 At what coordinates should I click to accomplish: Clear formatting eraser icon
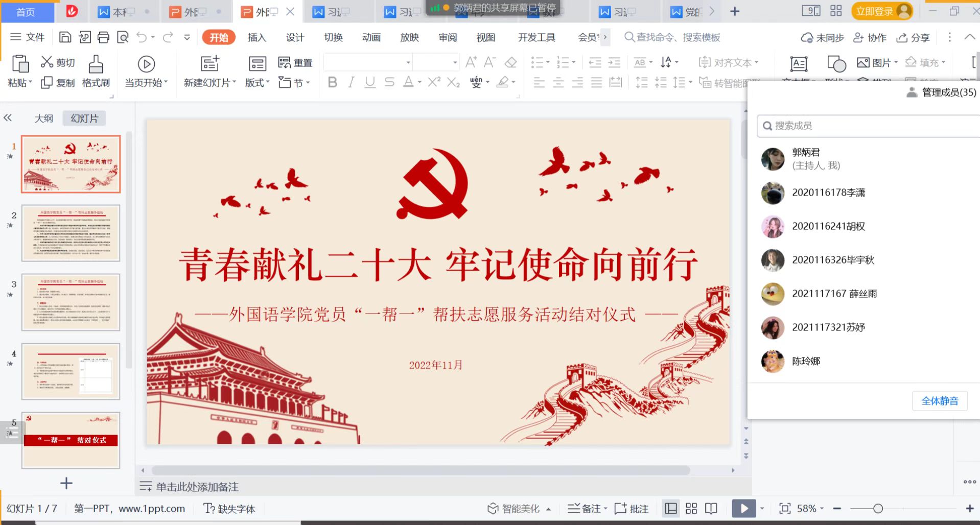(x=510, y=62)
